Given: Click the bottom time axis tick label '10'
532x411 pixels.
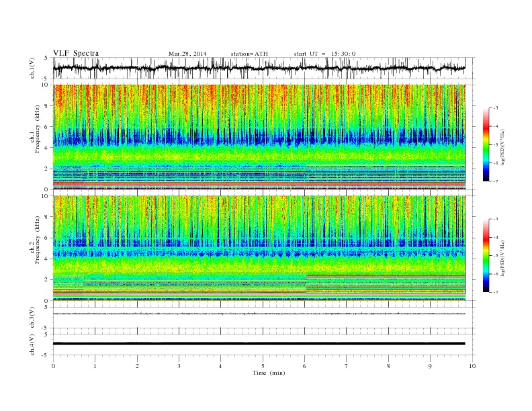Looking at the screenshot, I should (x=472, y=366).
